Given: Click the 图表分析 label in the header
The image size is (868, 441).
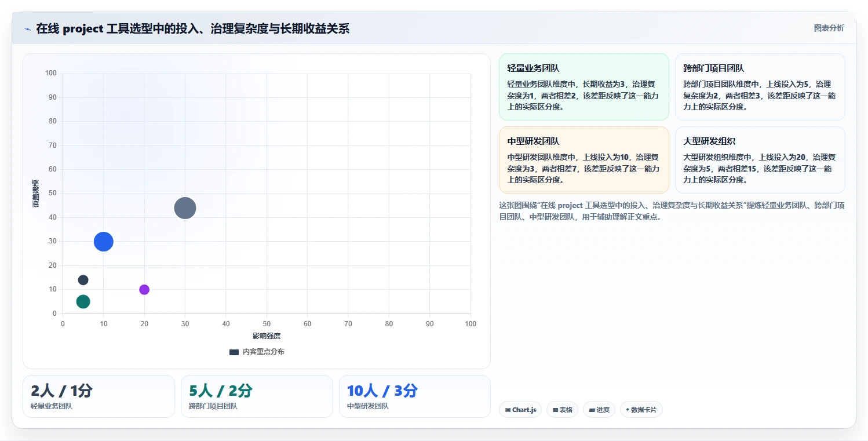Looking at the screenshot, I should pyautogui.click(x=829, y=28).
